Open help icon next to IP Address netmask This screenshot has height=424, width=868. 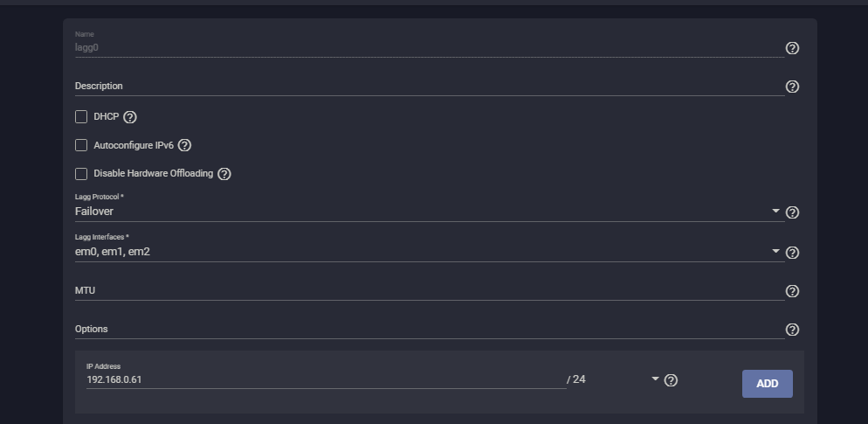[671, 380]
